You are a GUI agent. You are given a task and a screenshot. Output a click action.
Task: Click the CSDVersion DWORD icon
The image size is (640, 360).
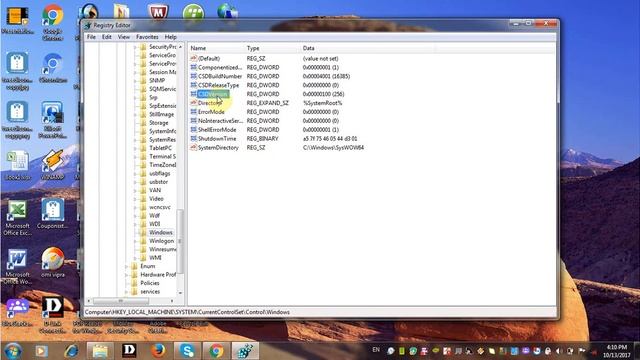(193, 94)
